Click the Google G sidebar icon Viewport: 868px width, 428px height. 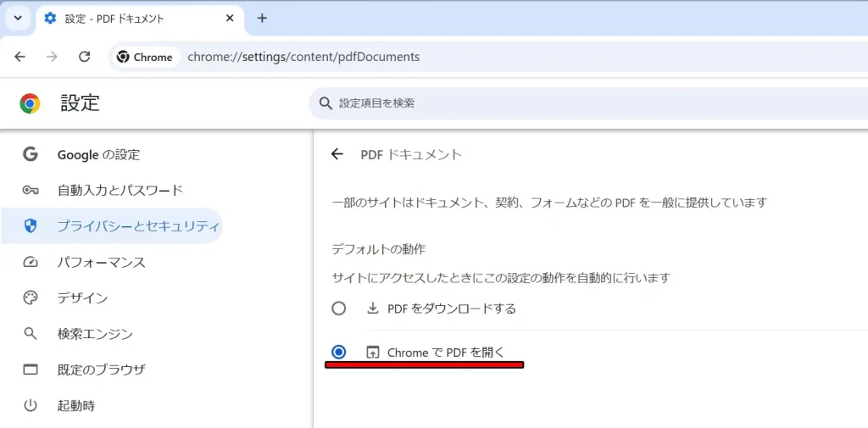(x=30, y=154)
